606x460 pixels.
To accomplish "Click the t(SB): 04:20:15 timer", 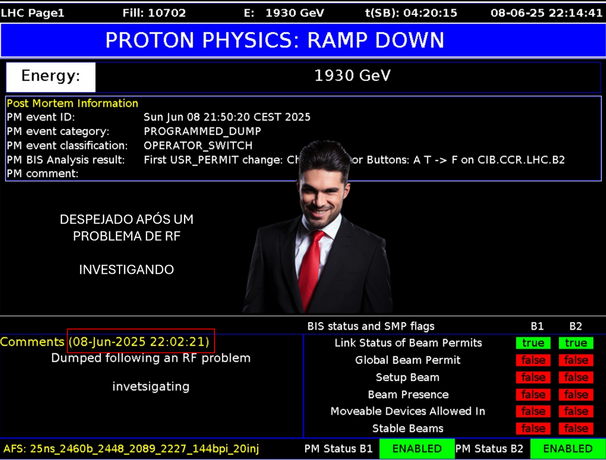I will [411, 13].
